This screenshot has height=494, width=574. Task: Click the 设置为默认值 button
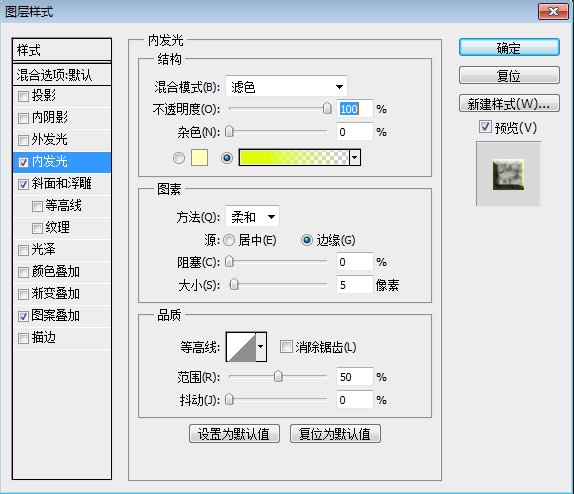[x=234, y=434]
